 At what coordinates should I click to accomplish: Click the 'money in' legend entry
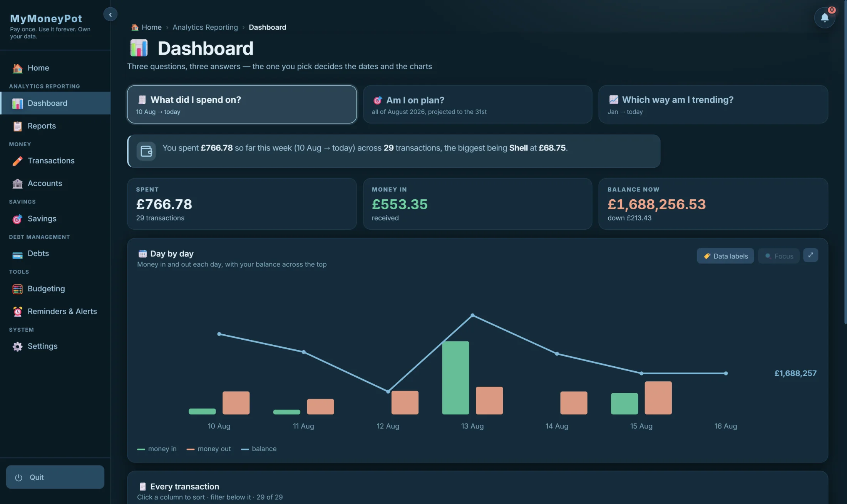point(157,449)
